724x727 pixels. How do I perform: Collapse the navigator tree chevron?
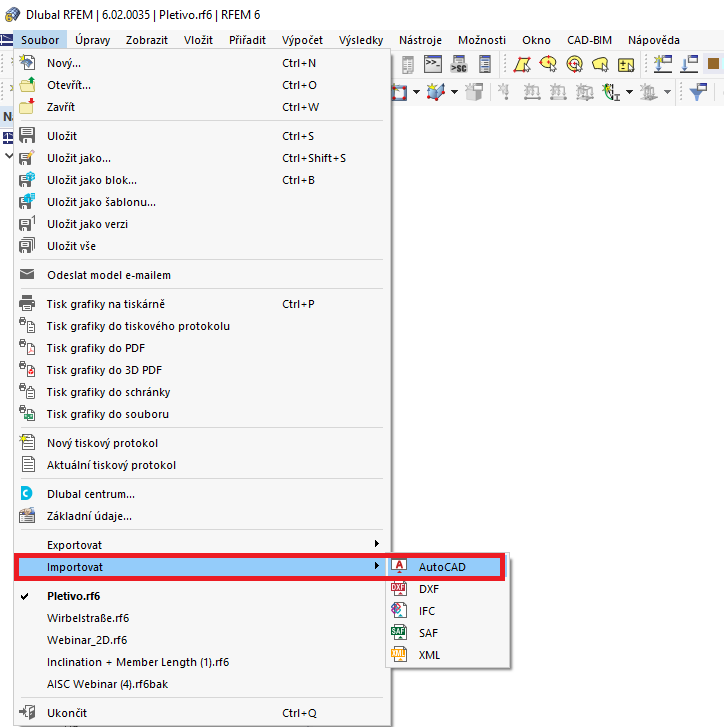pyautogui.click(x=8, y=156)
